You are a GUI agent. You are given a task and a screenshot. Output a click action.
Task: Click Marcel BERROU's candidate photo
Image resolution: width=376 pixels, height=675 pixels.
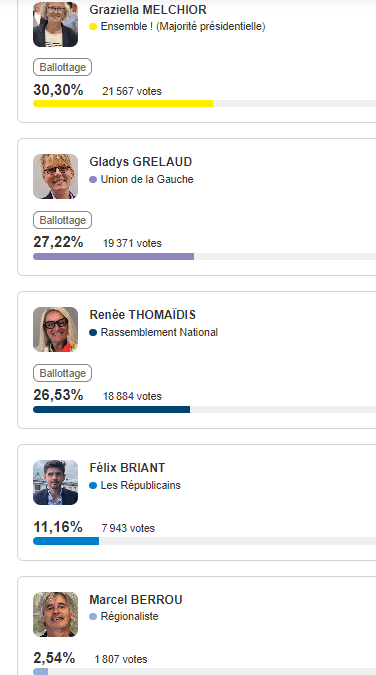click(56, 614)
